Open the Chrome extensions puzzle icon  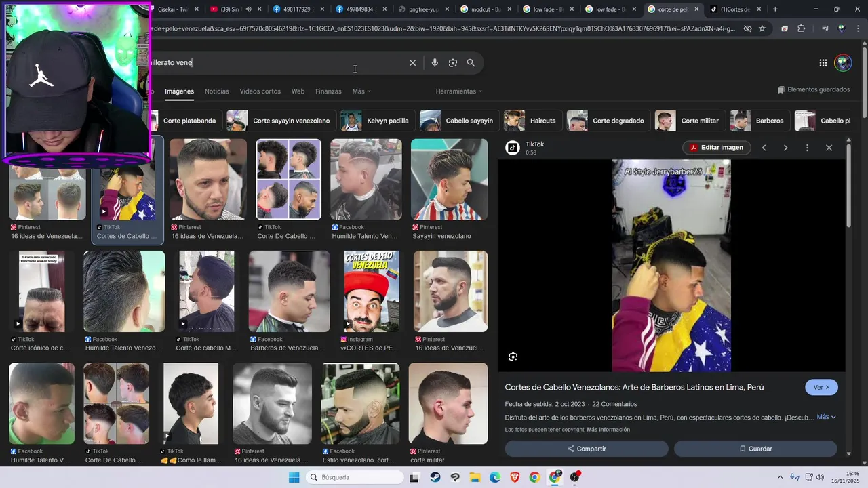click(802, 28)
